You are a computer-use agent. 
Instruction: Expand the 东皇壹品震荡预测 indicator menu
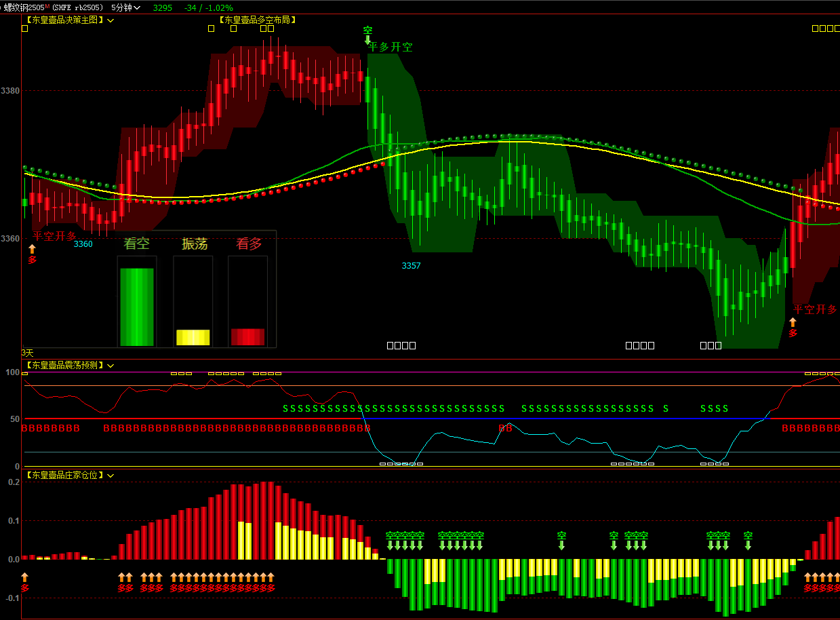(111, 366)
